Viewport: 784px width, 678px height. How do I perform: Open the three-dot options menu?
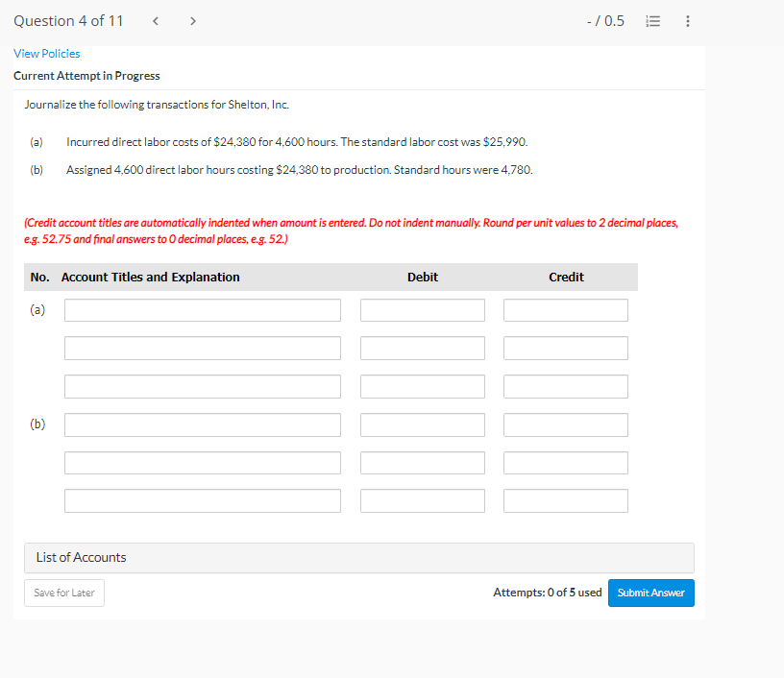click(687, 20)
